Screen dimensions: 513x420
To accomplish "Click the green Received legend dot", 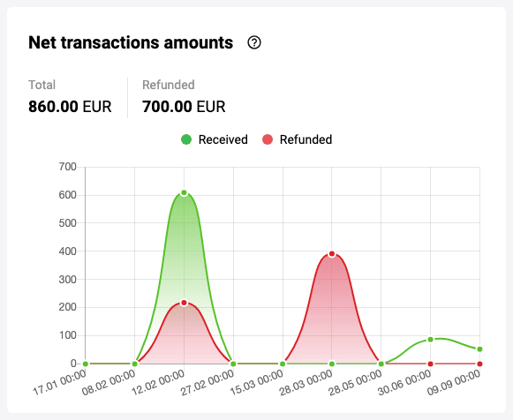I will (x=186, y=139).
